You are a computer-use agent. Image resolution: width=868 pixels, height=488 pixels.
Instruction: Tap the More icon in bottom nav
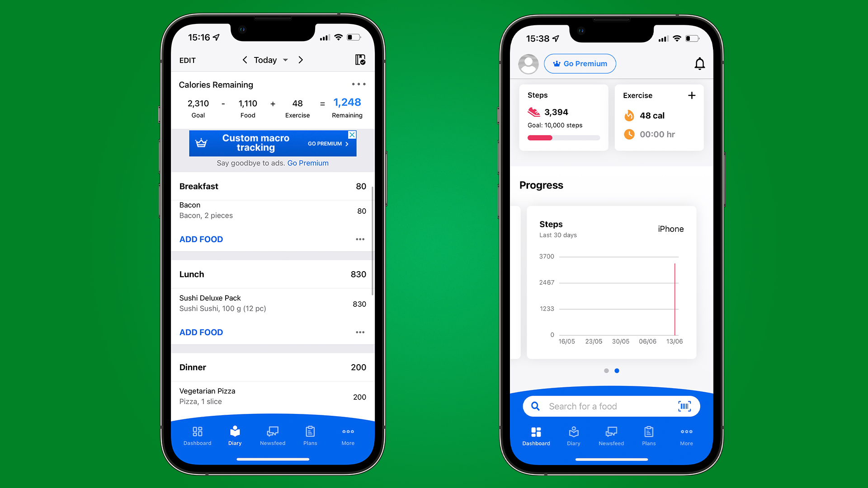pos(348,435)
